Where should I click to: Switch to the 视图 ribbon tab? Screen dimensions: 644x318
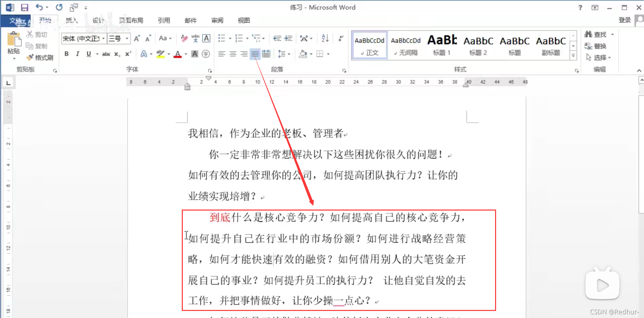coord(244,20)
